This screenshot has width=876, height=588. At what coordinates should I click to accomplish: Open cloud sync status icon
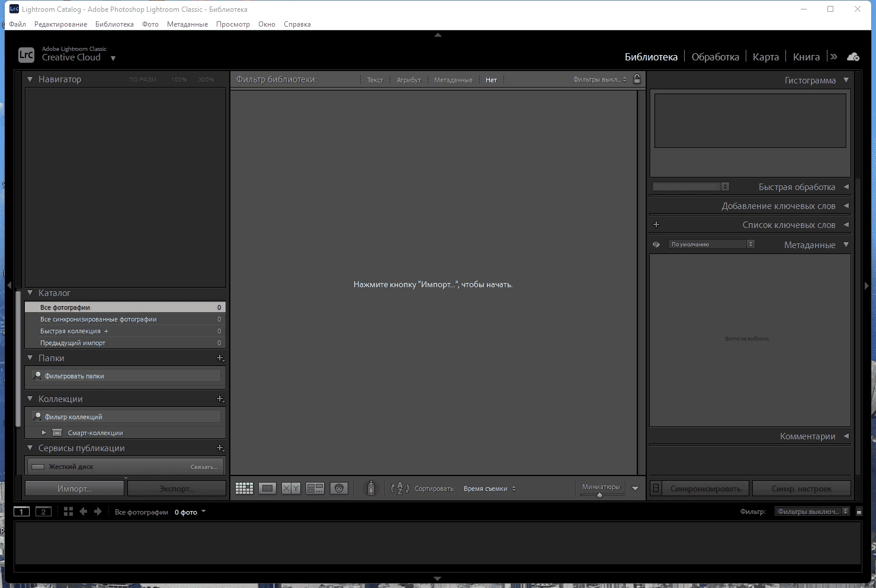(853, 57)
